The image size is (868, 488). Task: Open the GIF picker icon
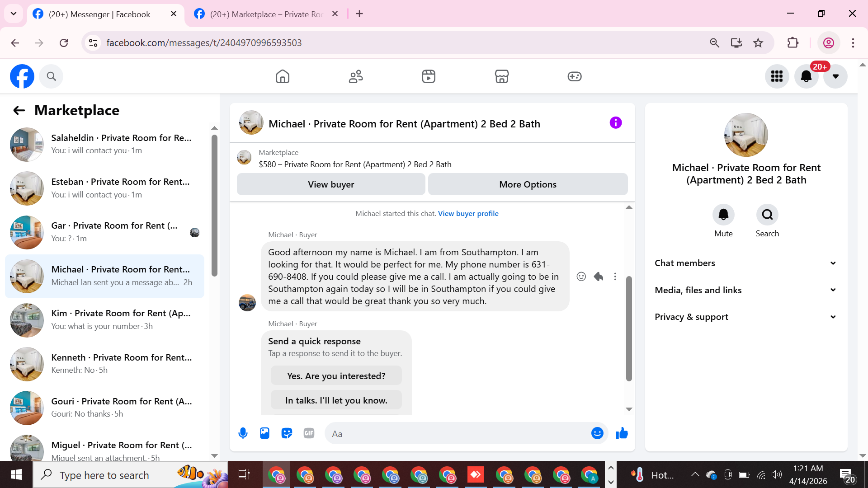coord(309,433)
